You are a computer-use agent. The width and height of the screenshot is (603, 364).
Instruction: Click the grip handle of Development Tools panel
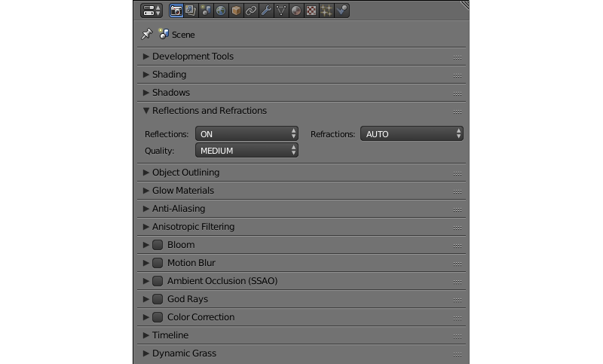point(458,57)
